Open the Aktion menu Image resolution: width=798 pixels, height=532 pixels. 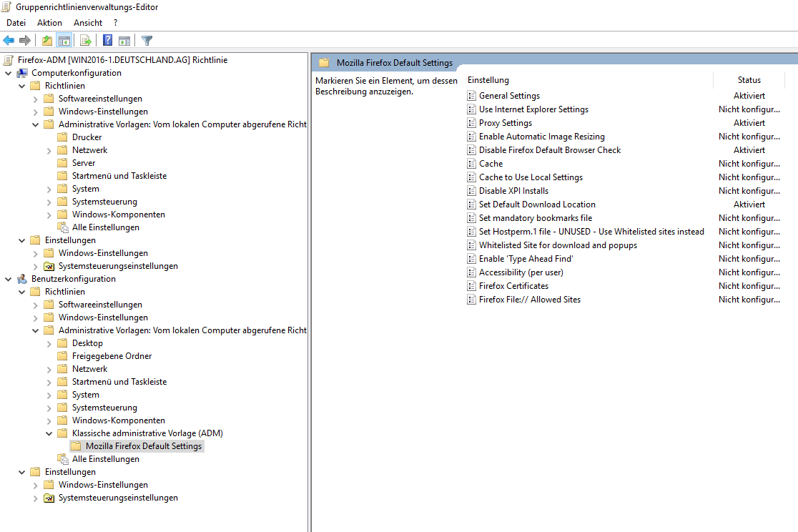coord(49,23)
